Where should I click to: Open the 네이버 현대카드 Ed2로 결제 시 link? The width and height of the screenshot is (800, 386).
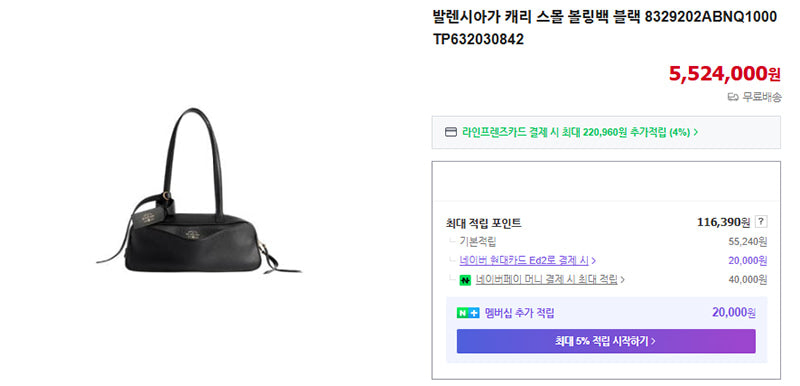524,261
